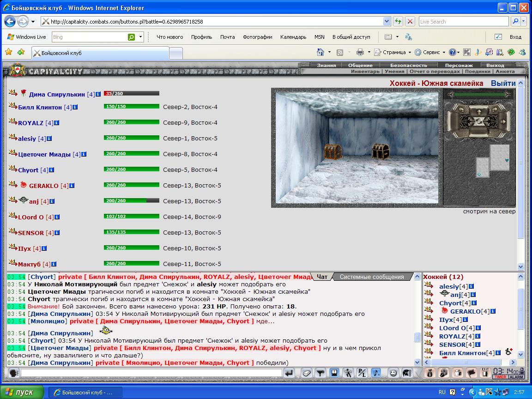Image resolution: width=532 pixels, height=399 pixels.
Task: Click the EXIT door icon
Action: click(485, 373)
